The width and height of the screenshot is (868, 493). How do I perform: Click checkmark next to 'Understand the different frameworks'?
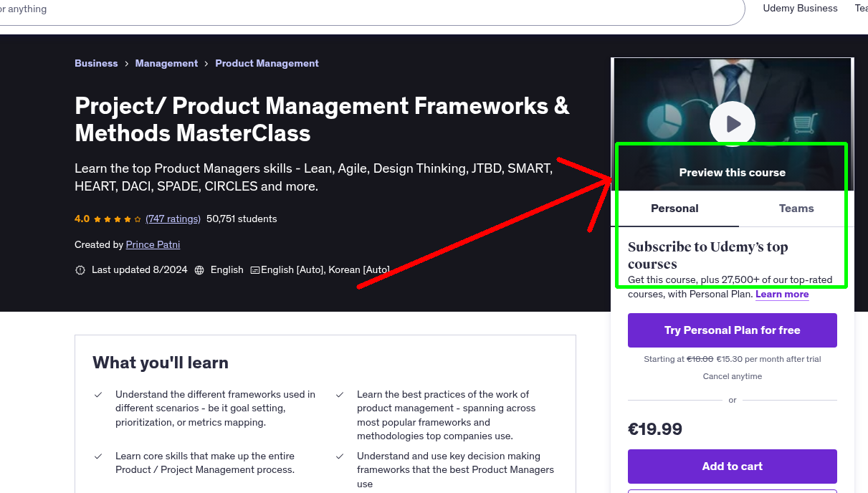coord(97,394)
